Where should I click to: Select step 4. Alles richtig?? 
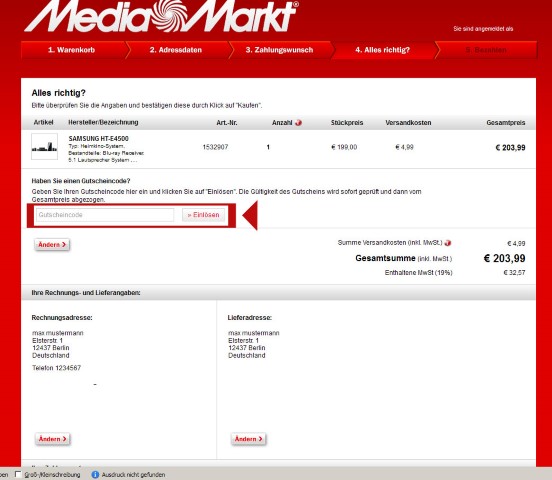383,50
